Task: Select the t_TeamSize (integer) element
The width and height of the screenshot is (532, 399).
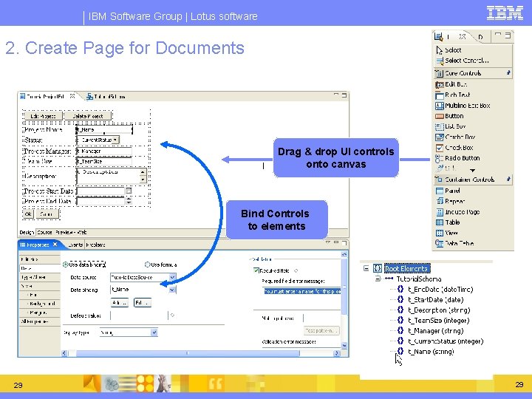Action: tap(439, 320)
